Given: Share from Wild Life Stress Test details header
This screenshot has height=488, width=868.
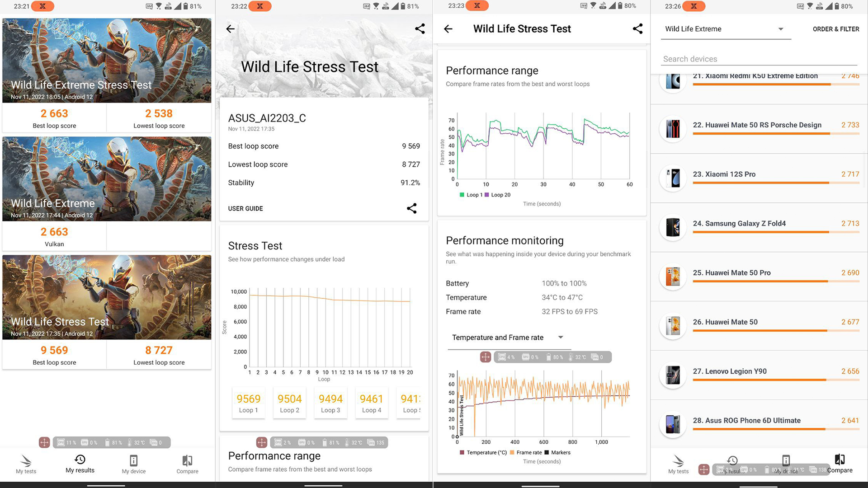Looking at the screenshot, I should click(x=637, y=29).
